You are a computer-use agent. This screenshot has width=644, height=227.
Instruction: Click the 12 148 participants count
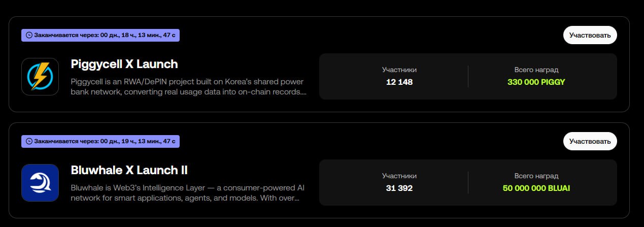pos(399,82)
